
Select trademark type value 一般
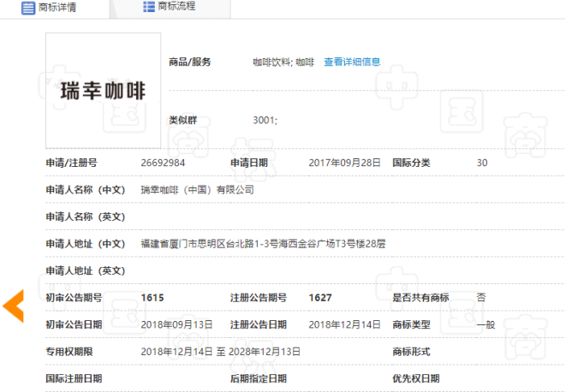coord(486,325)
